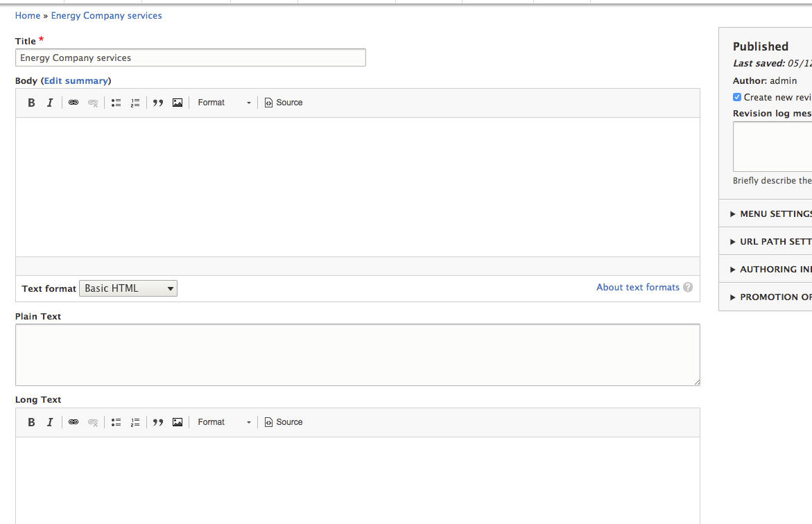Toggle bold in Long Text editor
Screen dimensions: 812x524
click(31, 422)
